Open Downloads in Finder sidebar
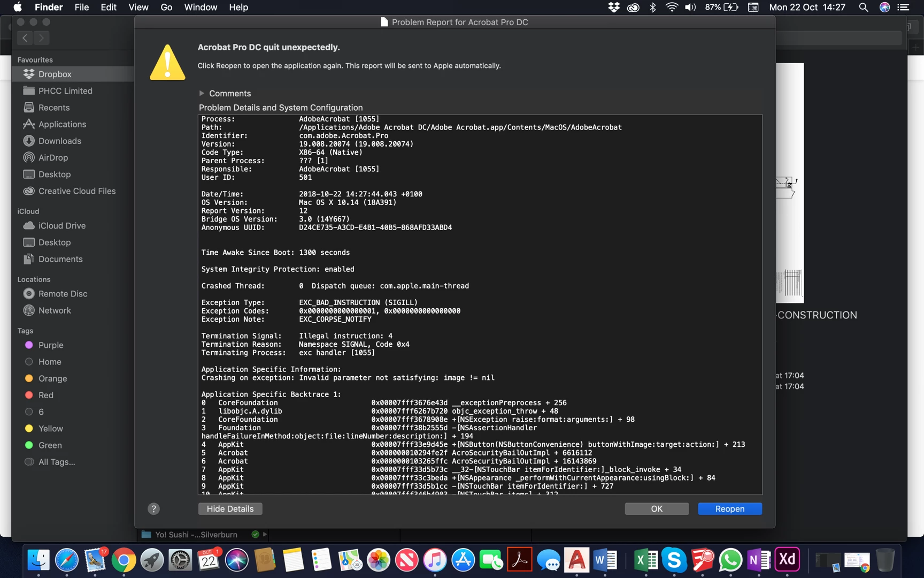This screenshot has width=924, height=578. [73, 141]
